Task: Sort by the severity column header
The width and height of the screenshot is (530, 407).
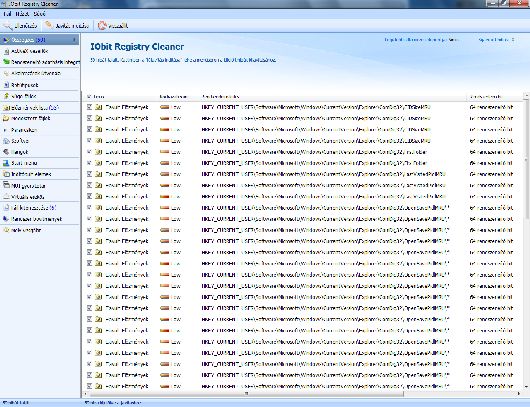Action: pyautogui.click(x=173, y=97)
